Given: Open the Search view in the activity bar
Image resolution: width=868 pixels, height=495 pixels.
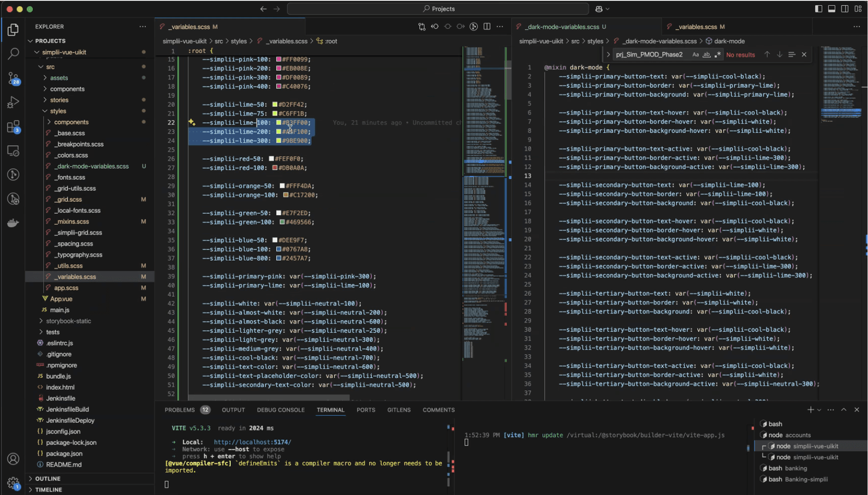Looking at the screenshot, I should 13,54.
